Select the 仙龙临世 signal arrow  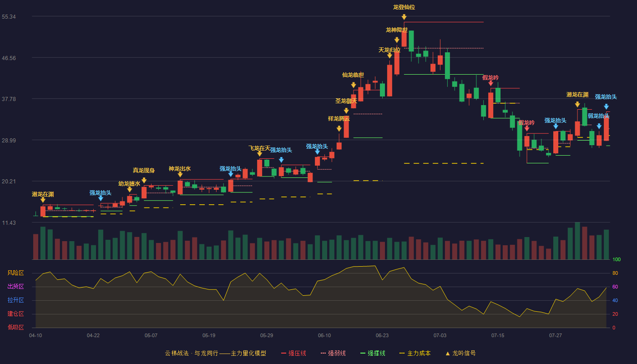354,85
